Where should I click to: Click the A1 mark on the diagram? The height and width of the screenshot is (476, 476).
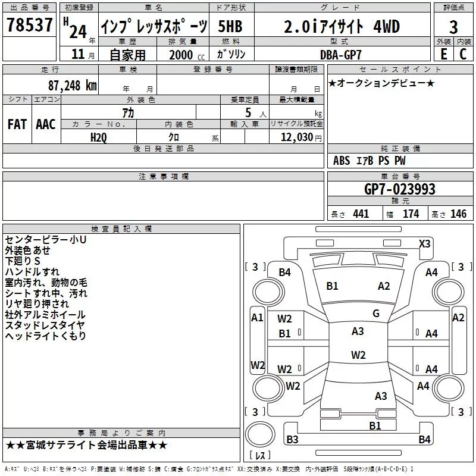coord(257,318)
